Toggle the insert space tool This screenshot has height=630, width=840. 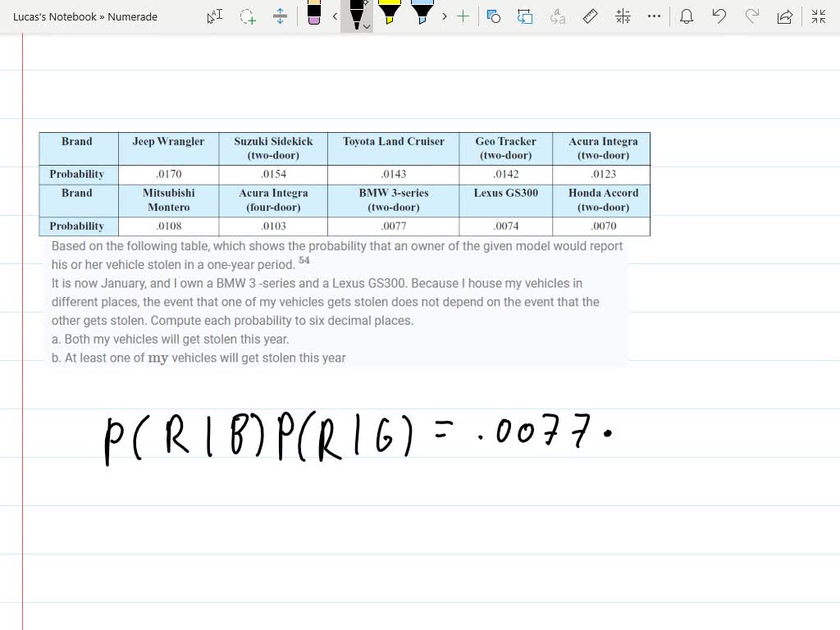click(x=281, y=16)
